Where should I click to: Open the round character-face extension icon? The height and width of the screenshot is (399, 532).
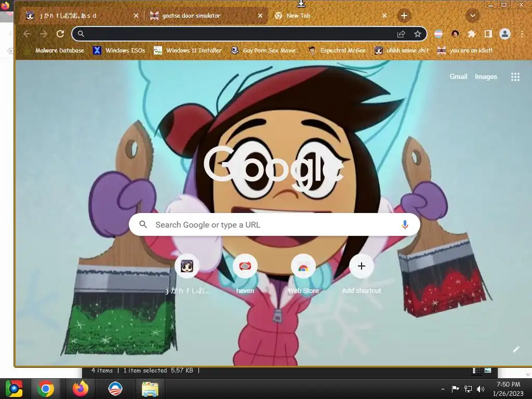pos(455,34)
